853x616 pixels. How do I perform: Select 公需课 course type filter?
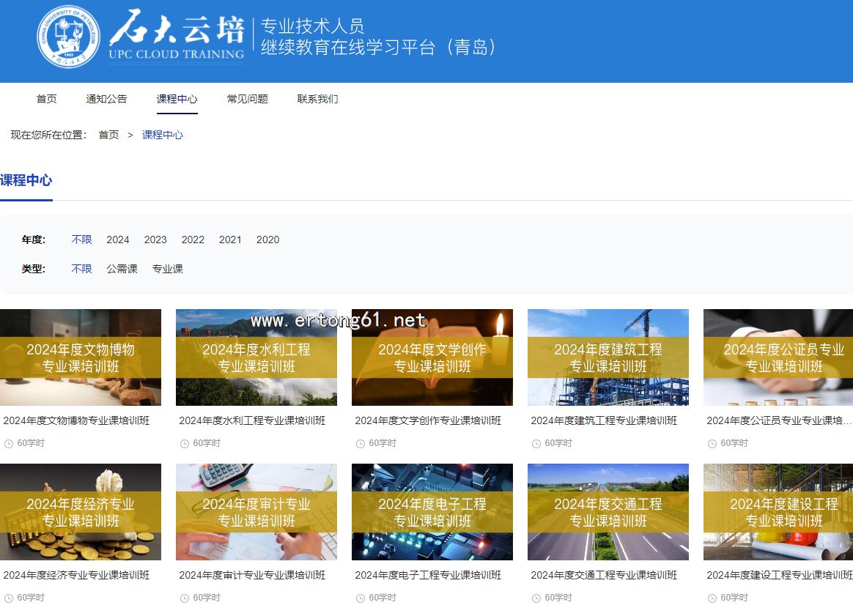pyautogui.click(x=122, y=269)
